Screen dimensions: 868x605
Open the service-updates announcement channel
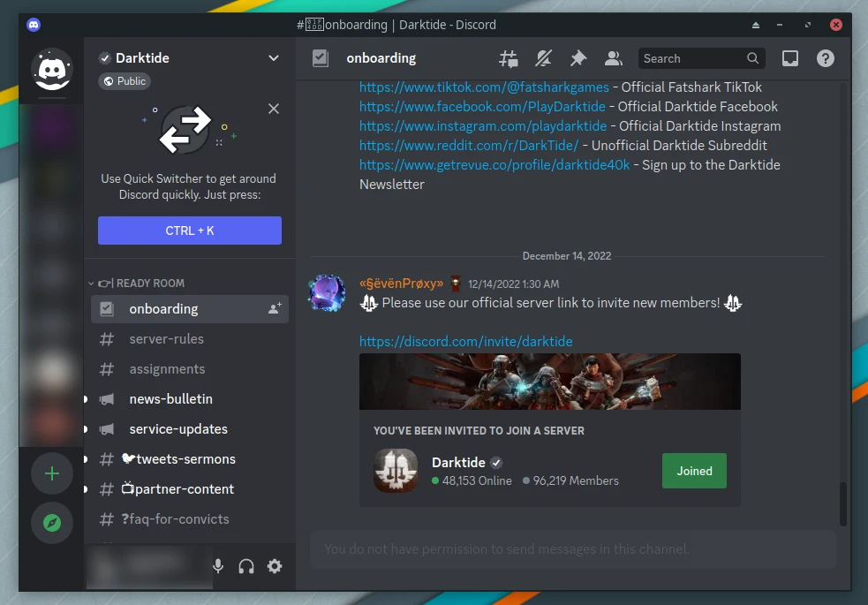coord(189,429)
